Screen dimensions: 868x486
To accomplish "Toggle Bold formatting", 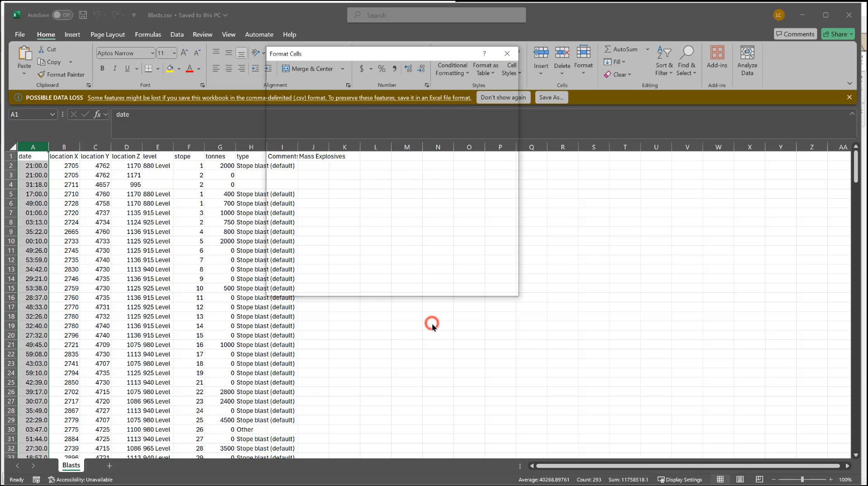I will coord(102,68).
